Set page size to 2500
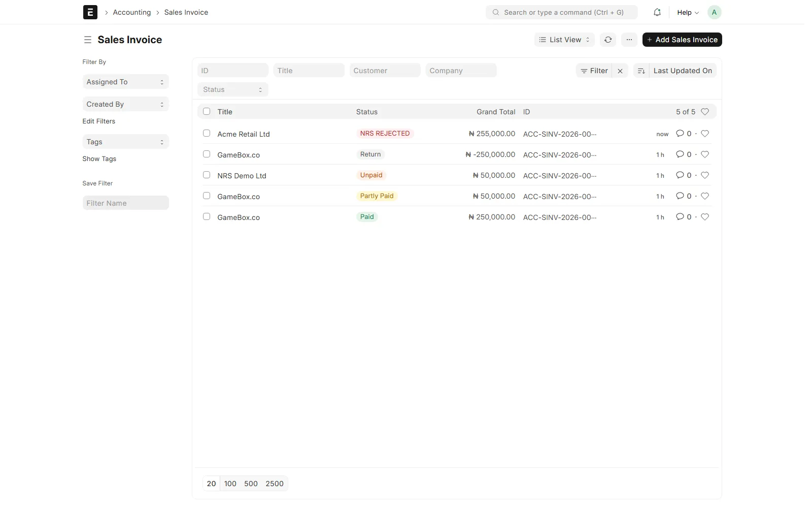The height and width of the screenshot is (508, 812). pos(275,484)
